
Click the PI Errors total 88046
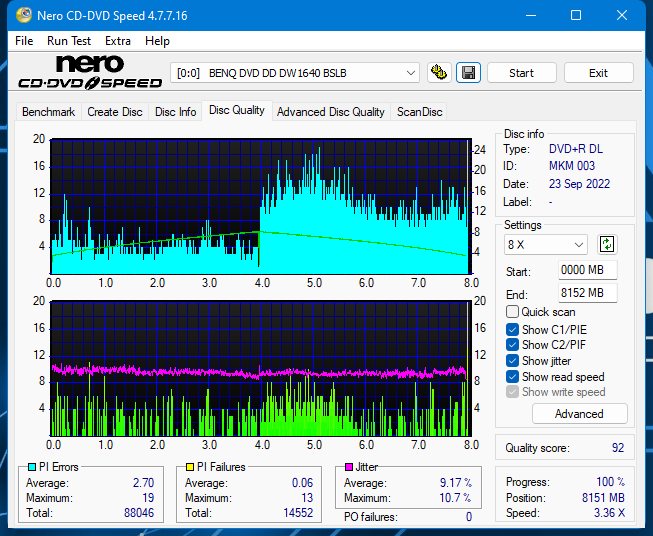[139, 512]
